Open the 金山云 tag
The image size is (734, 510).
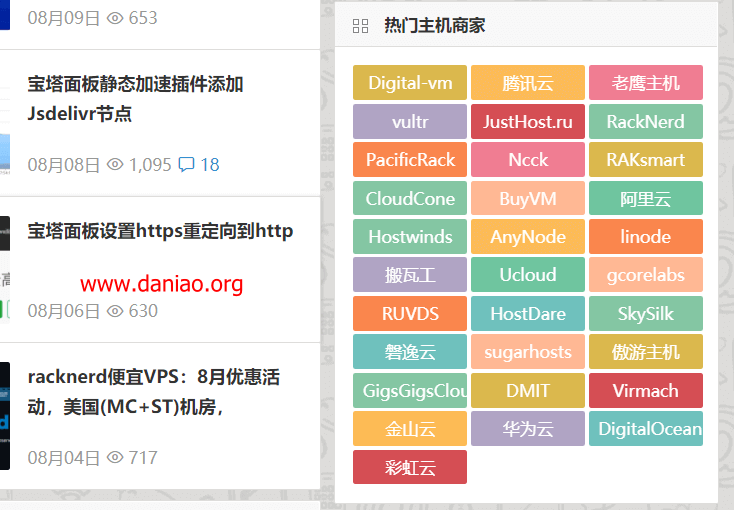410,429
